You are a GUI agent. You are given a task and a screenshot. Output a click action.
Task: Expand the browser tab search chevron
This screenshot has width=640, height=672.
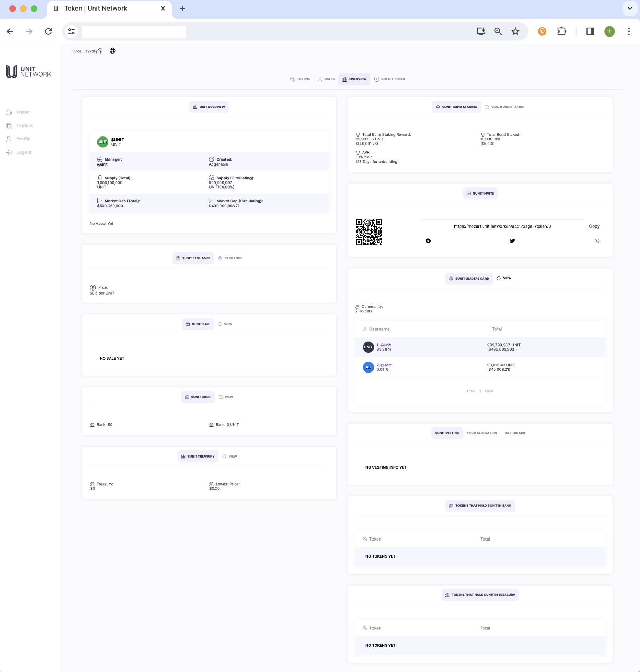click(x=630, y=9)
